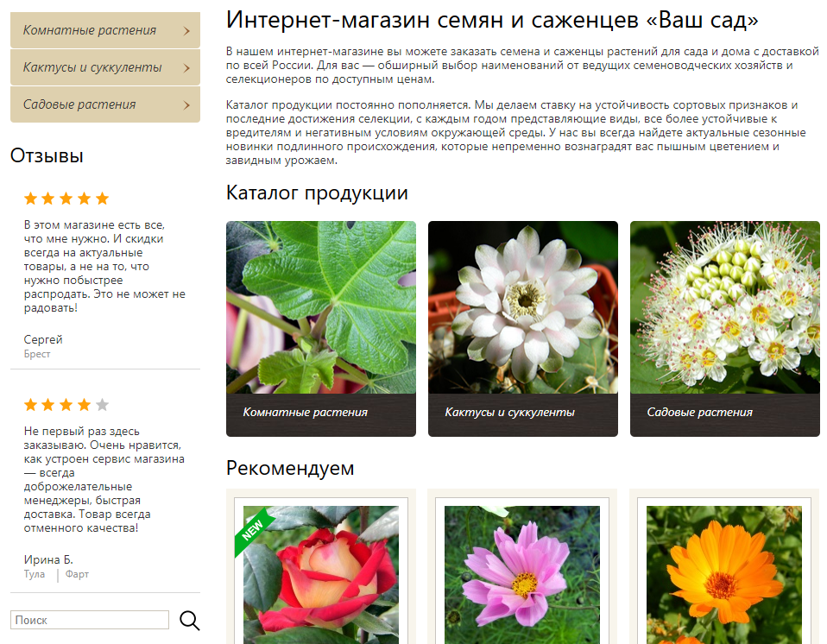827x644 pixels.
Task: Click the search input field
Action: pos(90,620)
